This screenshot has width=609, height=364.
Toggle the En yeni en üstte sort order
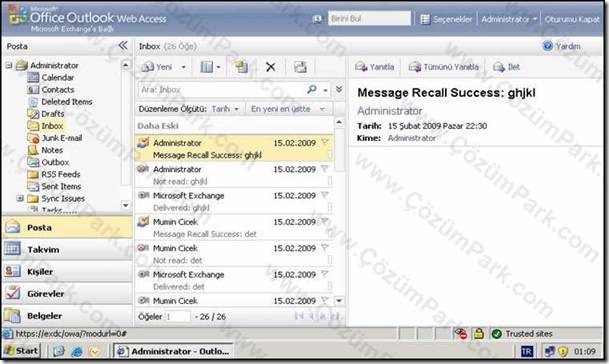(287, 109)
